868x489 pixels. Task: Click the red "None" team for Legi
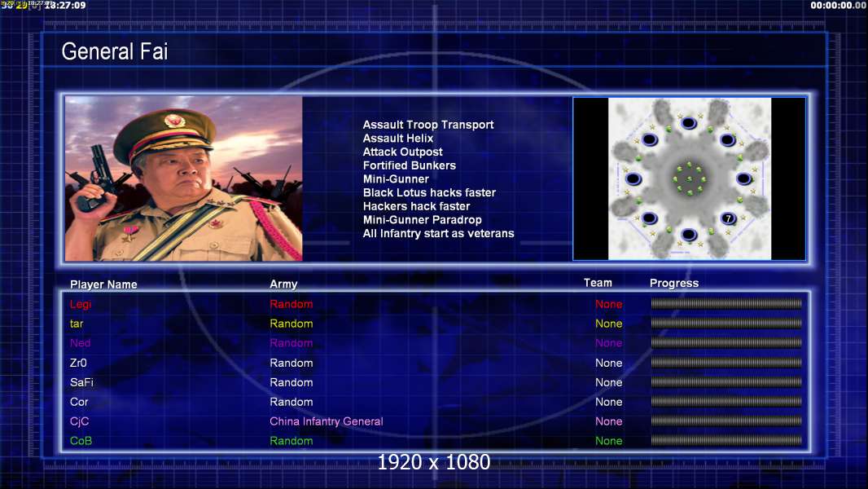(x=608, y=304)
